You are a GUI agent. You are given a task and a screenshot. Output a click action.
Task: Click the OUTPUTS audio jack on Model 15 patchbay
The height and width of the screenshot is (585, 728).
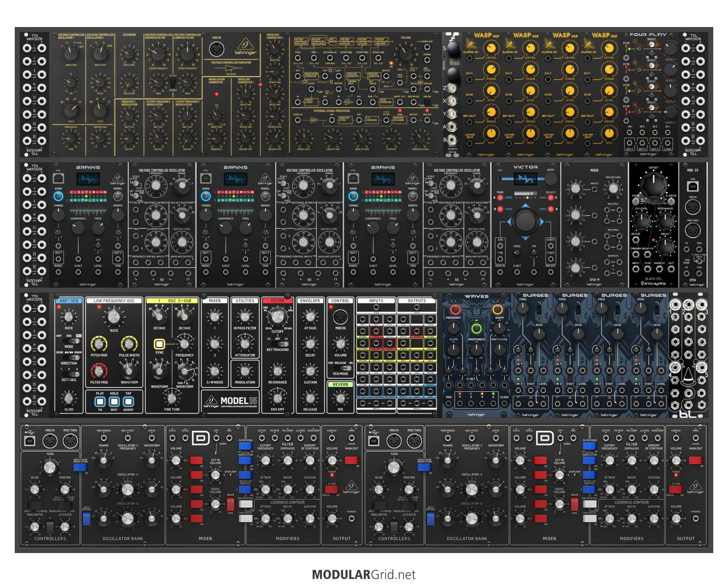pyautogui.click(x=417, y=308)
